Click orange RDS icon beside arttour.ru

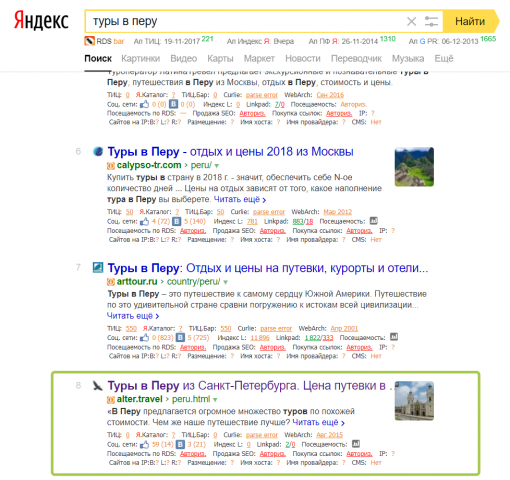111,282
